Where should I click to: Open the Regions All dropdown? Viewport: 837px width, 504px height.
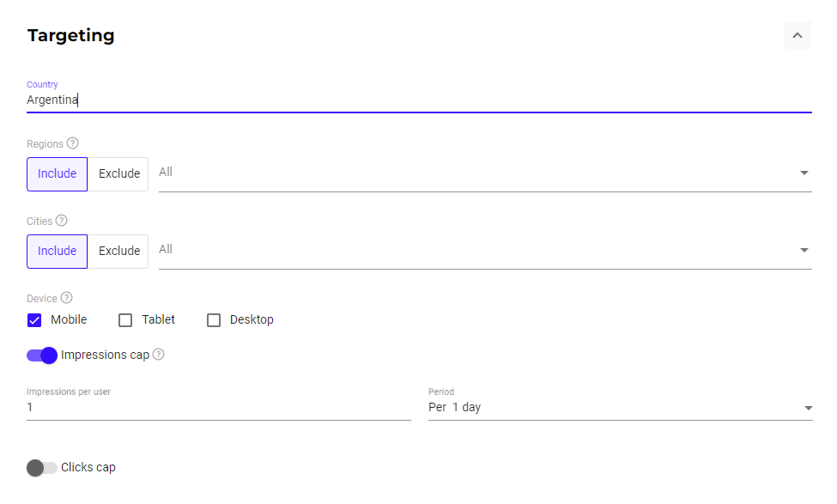point(804,173)
